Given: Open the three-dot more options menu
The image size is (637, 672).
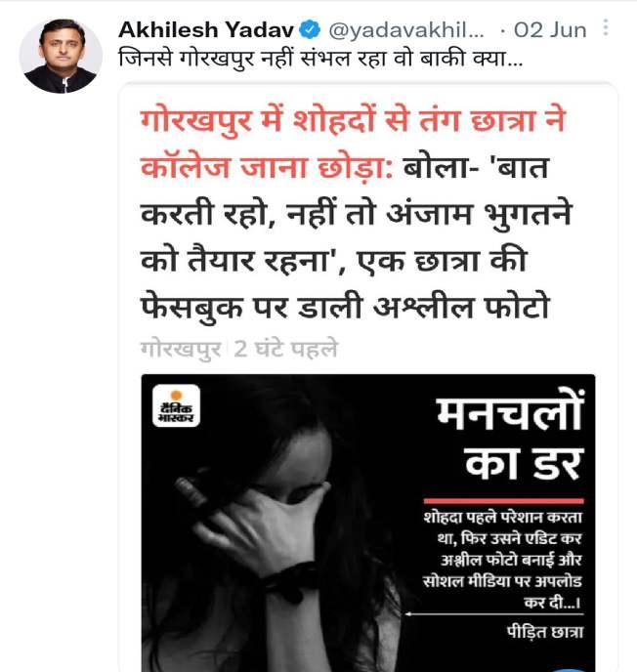Looking at the screenshot, I should pos(606,27).
